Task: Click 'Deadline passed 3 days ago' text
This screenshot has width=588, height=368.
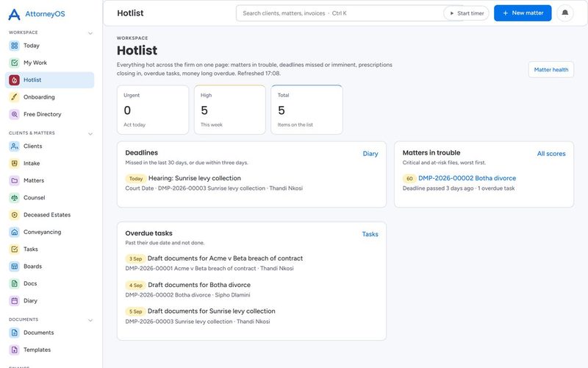Action: pyautogui.click(x=438, y=188)
